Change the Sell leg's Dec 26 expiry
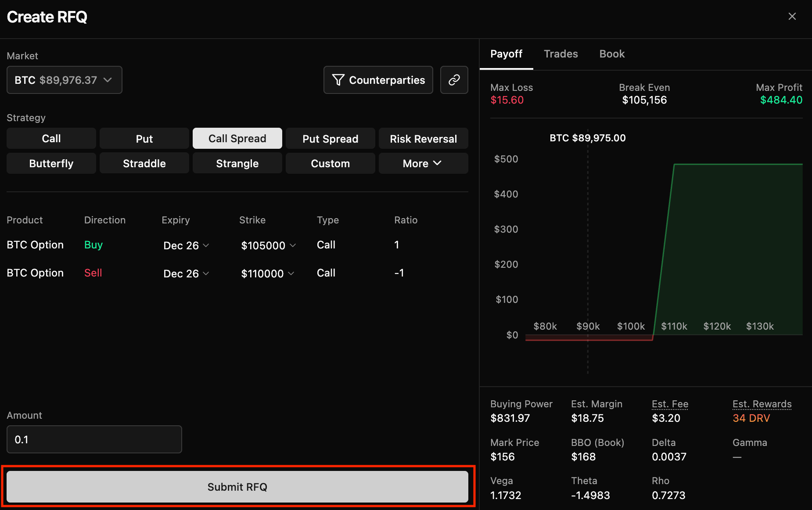Screen dimensions: 812x510 (186, 273)
